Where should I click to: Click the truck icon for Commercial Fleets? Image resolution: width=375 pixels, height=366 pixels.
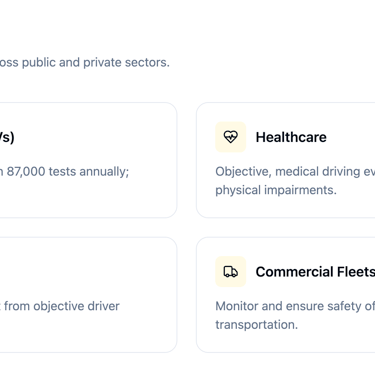click(231, 272)
